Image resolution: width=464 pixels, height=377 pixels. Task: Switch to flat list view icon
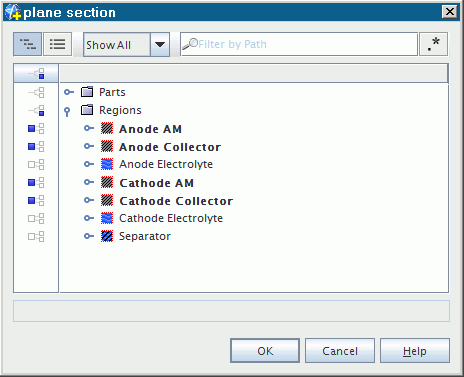coord(57,44)
